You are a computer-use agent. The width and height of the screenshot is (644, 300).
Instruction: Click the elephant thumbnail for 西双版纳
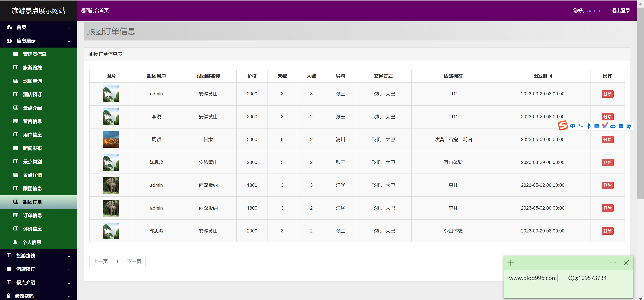click(111, 185)
